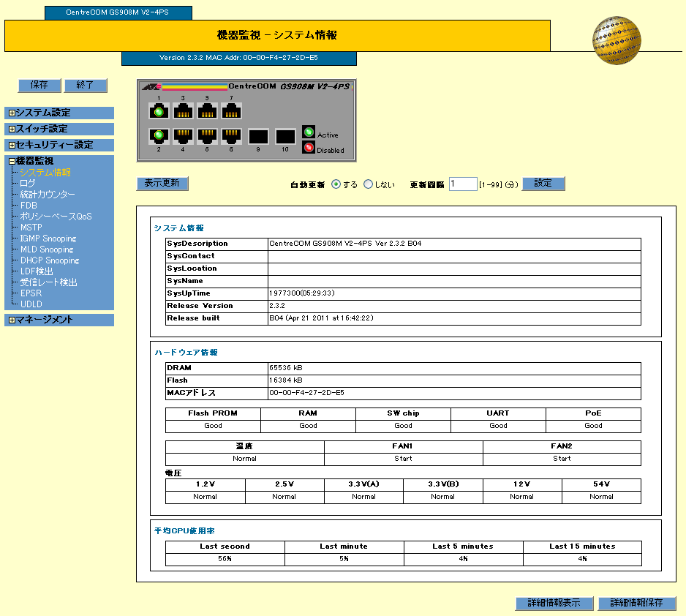The width and height of the screenshot is (686, 616).
Task: Click port 1 icon on switch panel
Action: tap(159, 111)
